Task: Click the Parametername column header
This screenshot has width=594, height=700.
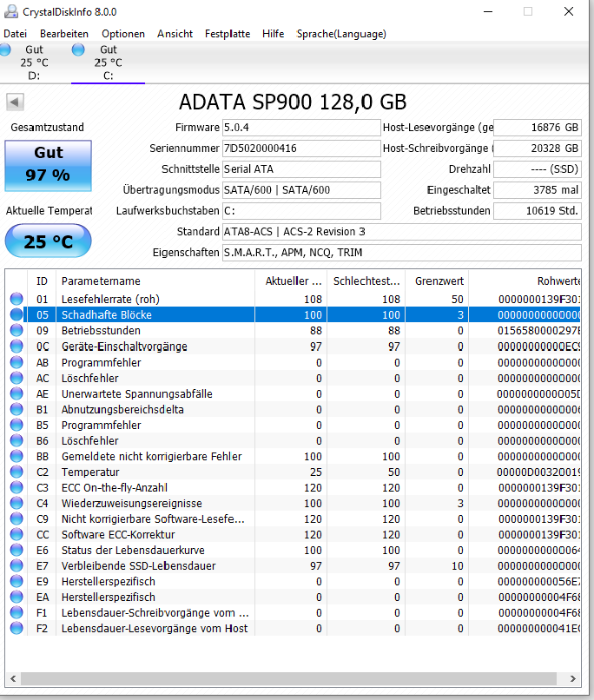Action: tap(155, 281)
